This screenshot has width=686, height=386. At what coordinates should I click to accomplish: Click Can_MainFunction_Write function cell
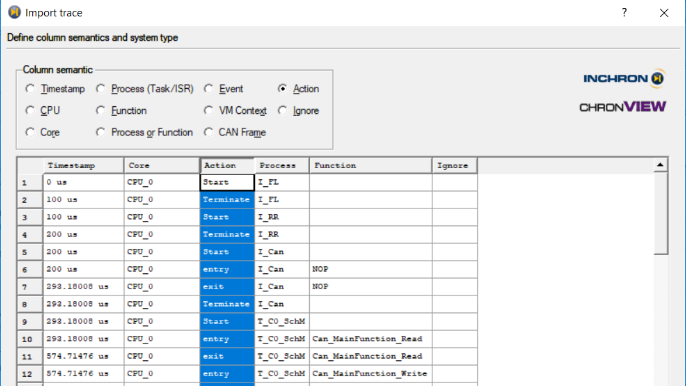click(371, 374)
